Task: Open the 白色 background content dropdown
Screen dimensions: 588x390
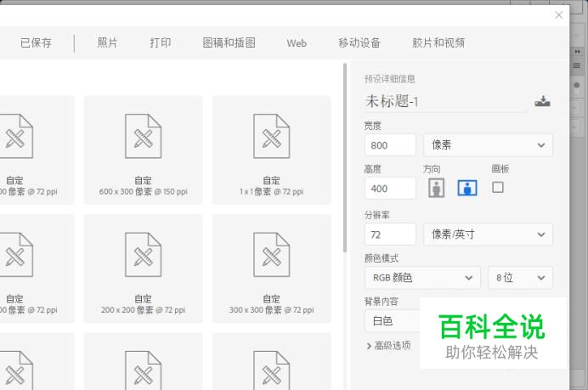Action: pyautogui.click(x=393, y=321)
